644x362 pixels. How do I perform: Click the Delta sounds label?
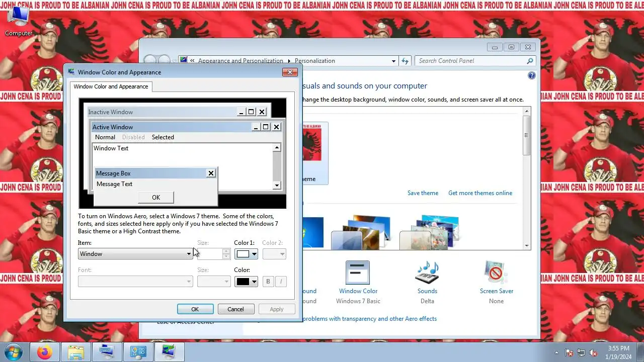(427, 301)
